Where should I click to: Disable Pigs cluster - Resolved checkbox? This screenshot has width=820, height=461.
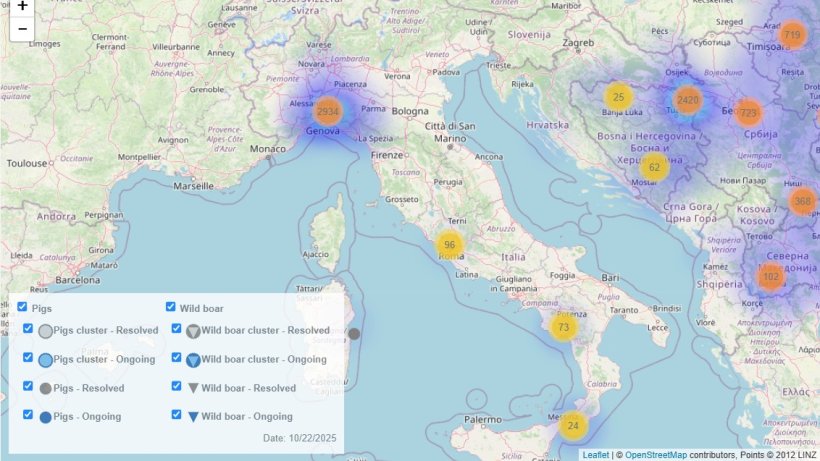pos(29,329)
